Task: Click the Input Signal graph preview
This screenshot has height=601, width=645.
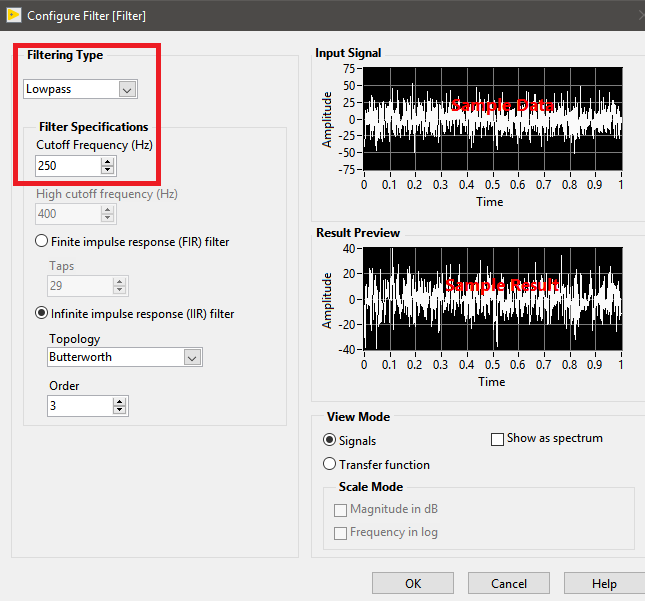Action: 491,120
